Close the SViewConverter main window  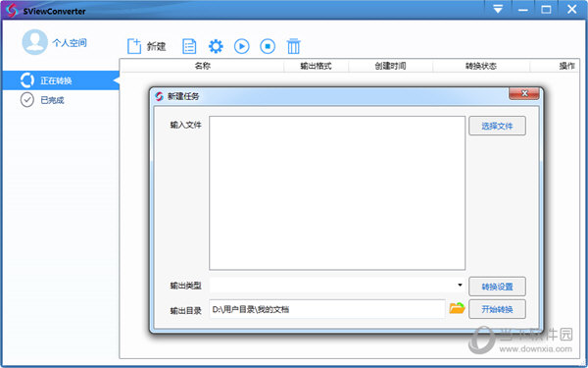click(x=572, y=10)
